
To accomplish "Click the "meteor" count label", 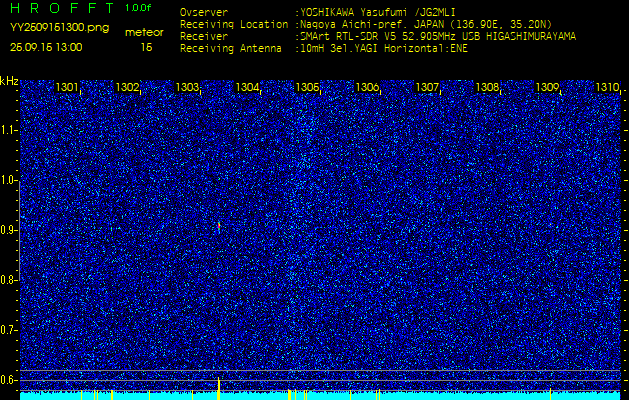I will click(x=144, y=33).
